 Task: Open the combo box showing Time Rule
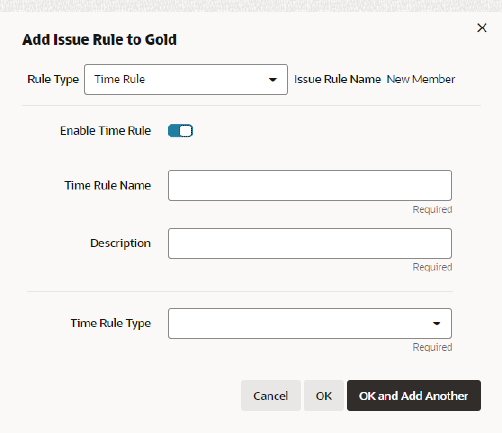point(186,79)
